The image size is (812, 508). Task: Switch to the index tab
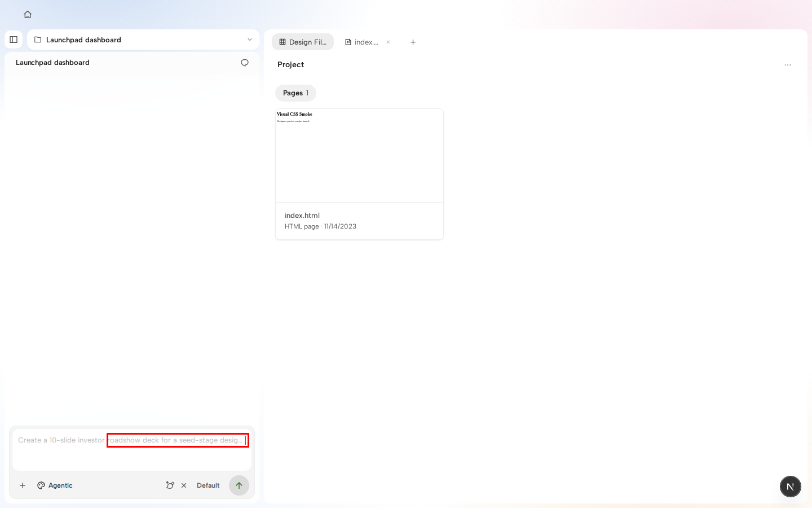361,42
